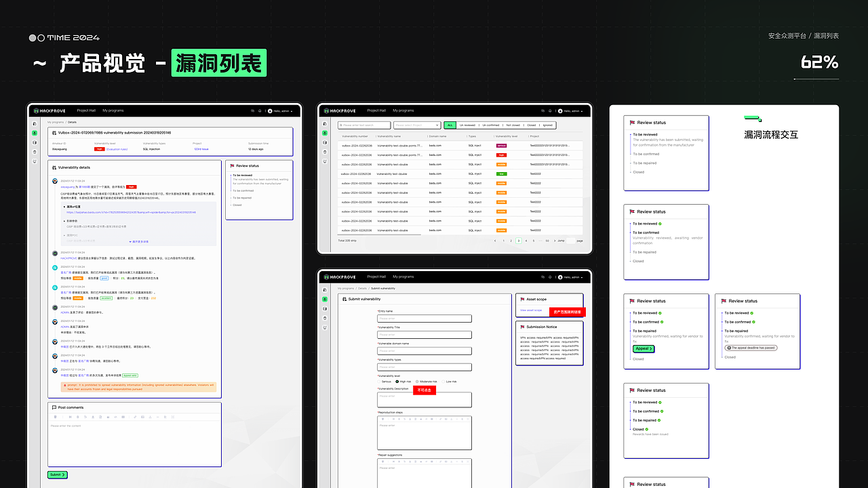868x488 pixels.
Task: Click the table row with the serious badge
Action: [460, 146]
